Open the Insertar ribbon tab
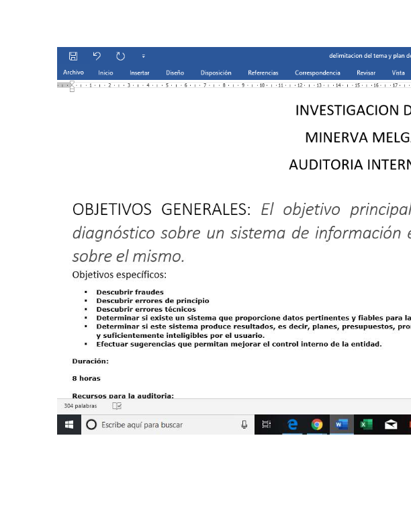The height and width of the screenshot is (532, 411). click(x=140, y=73)
